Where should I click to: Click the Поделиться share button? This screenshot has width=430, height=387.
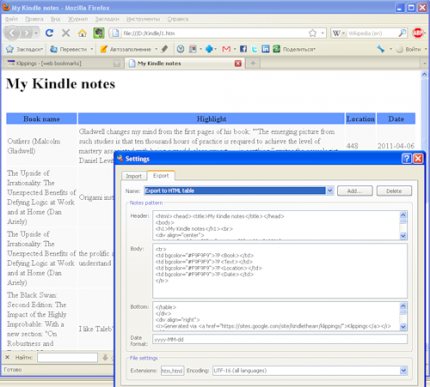pos(294,49)
